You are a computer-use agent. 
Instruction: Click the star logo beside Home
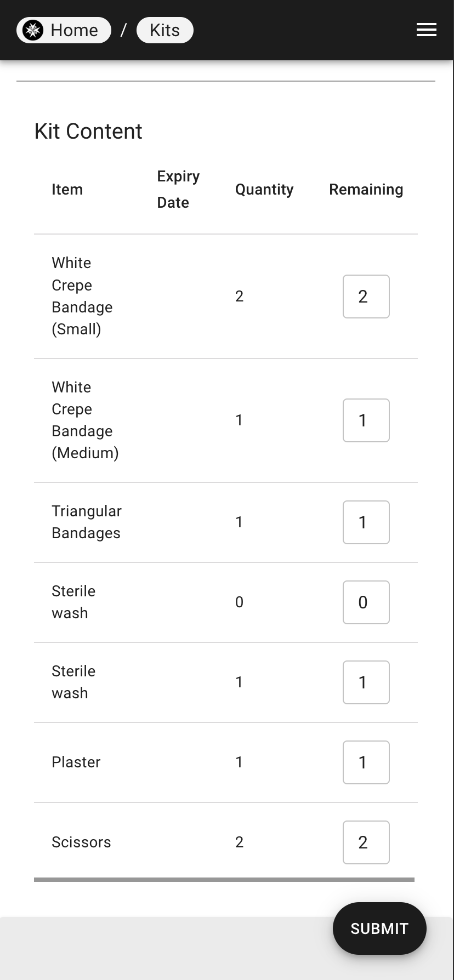33,30
